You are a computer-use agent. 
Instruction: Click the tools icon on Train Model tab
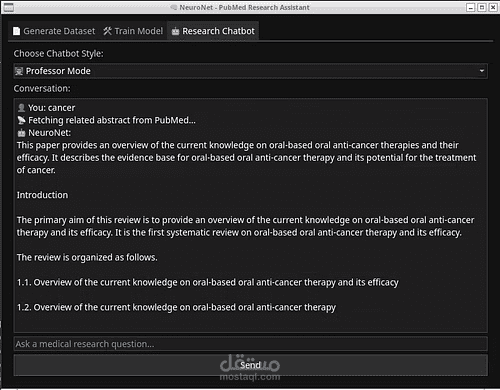pos(107,31)
